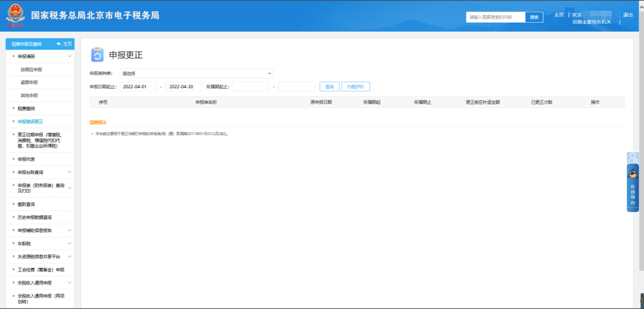Click the 办税评价 button
Screen dimensions: 644x309
(355, 86)
